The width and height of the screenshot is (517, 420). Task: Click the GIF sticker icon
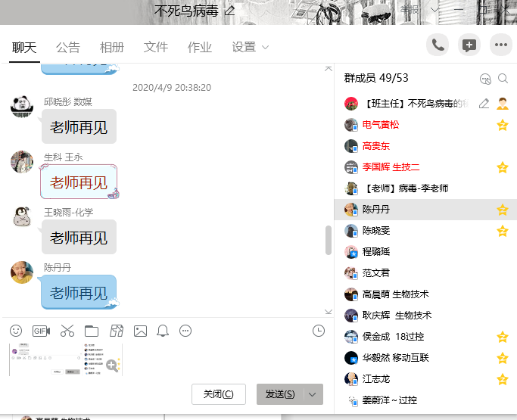(41, 331)
